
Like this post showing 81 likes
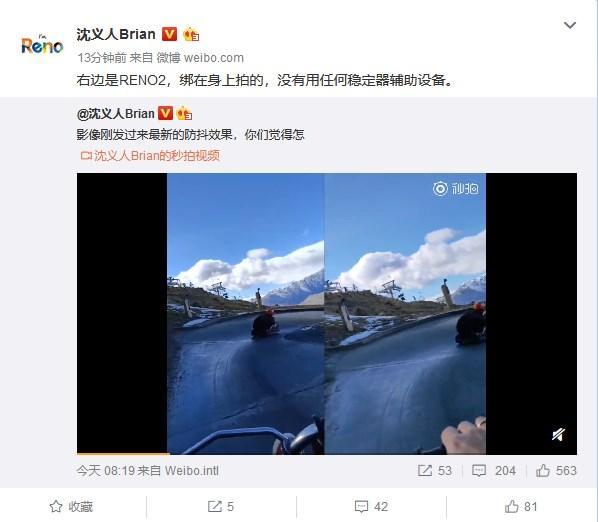pos(521,506)
